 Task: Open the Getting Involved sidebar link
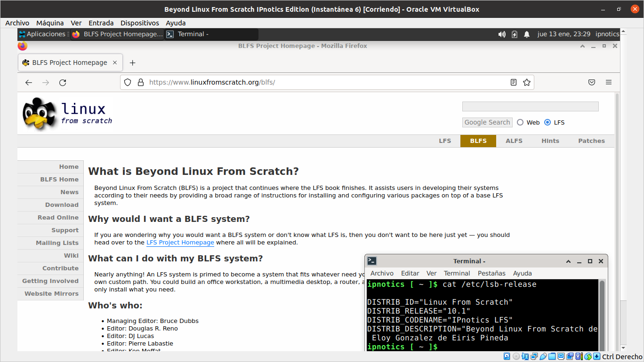coord(50,281)
